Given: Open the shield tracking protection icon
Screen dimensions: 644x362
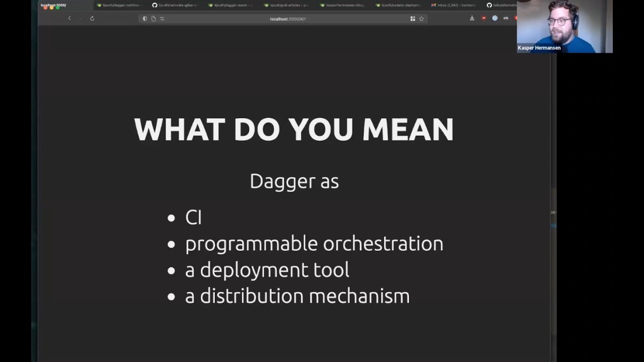Looking at the screenshot, I should coord(145,19).
